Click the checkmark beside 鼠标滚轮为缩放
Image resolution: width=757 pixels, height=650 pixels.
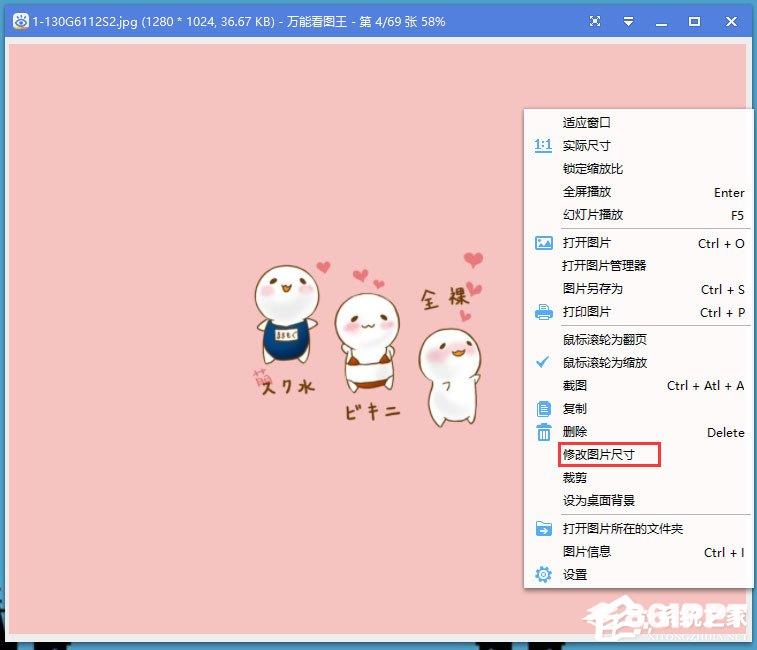click(x=543, y=362)
